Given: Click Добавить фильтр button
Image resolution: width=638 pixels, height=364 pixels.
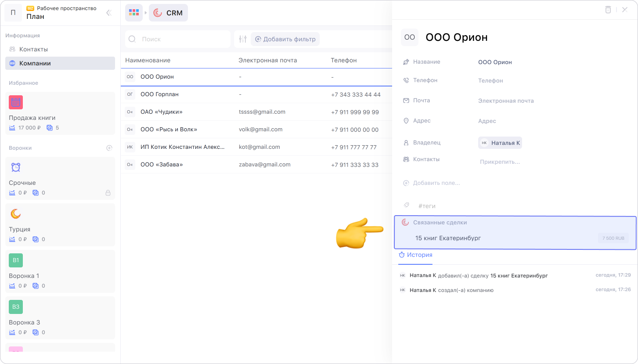Looking at the screenshot, I should pyautogui.click(x=285, y=39).
